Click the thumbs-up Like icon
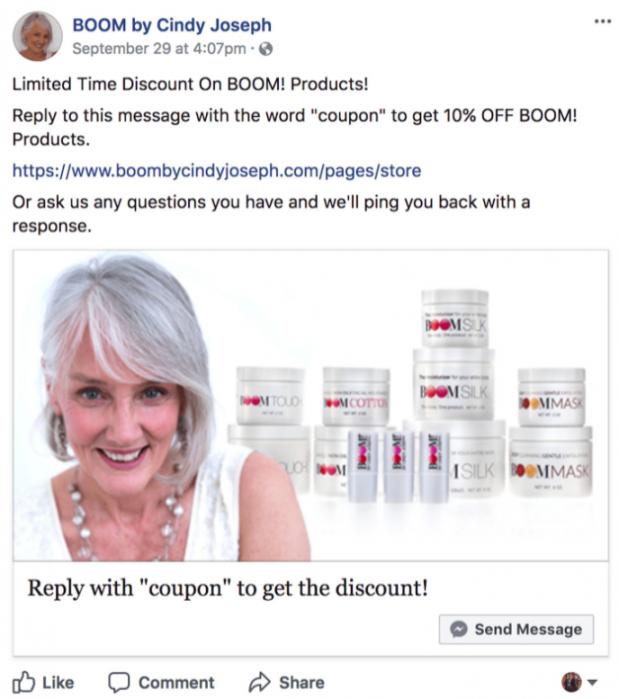This screenshot has height=699, width=619. coord(24,682)
